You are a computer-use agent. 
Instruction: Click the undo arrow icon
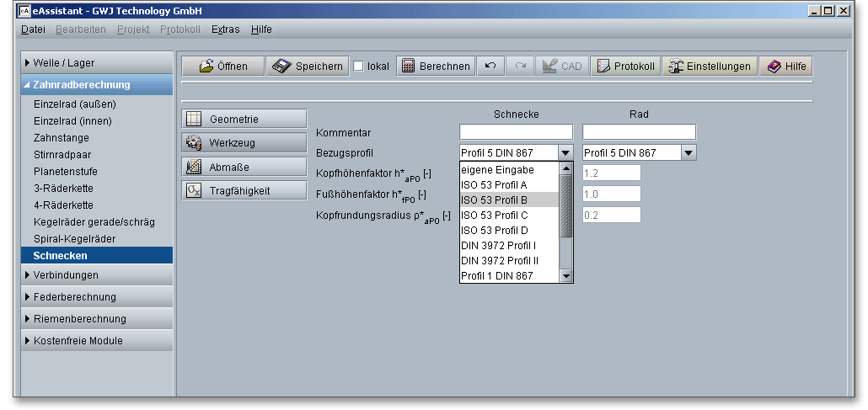[x=490, y=67]
